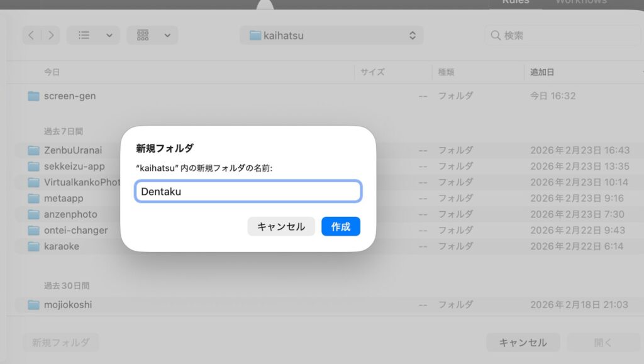Screen dimensions: 644x364
Task: Click the Dentaku folder name input field
Action: tap(248, 191)
